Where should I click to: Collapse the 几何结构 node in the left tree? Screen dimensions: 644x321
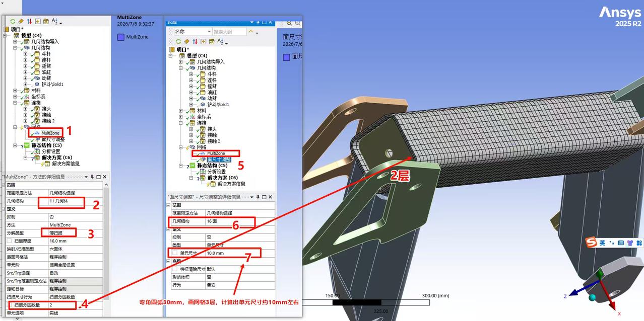pos(15,48)
